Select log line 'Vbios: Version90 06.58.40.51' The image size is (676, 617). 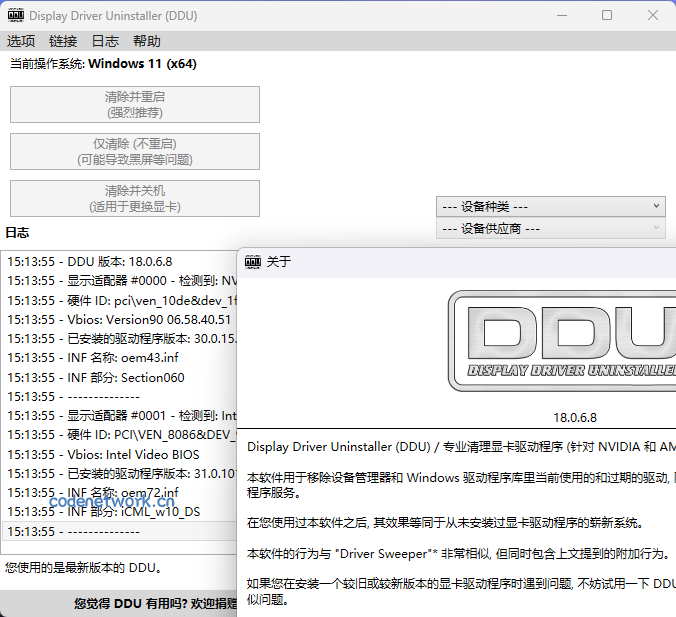(x=119, y=319)
